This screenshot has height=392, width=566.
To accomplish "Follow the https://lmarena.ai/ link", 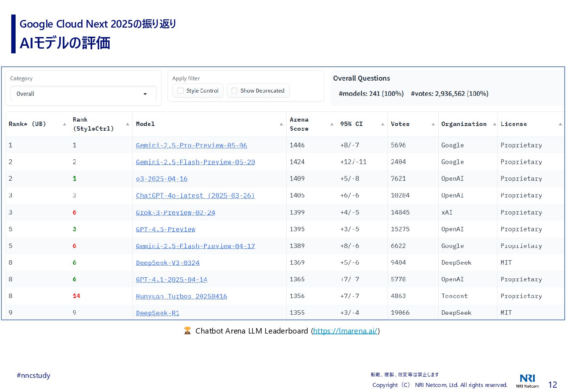I will click(345, 331).
